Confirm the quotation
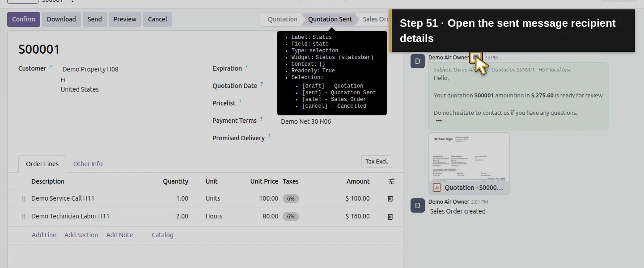 pyautogui.click(x=24, y=19)
